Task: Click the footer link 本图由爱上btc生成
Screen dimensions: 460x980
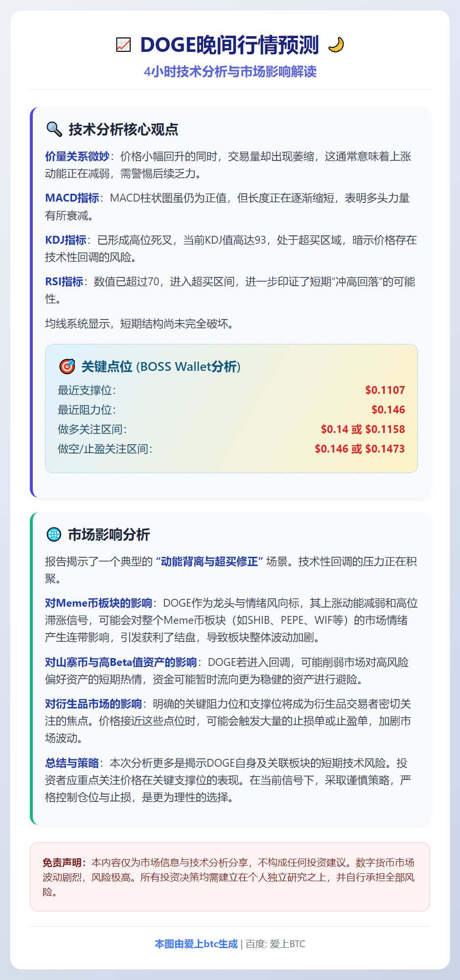Action: pos(196,944)
